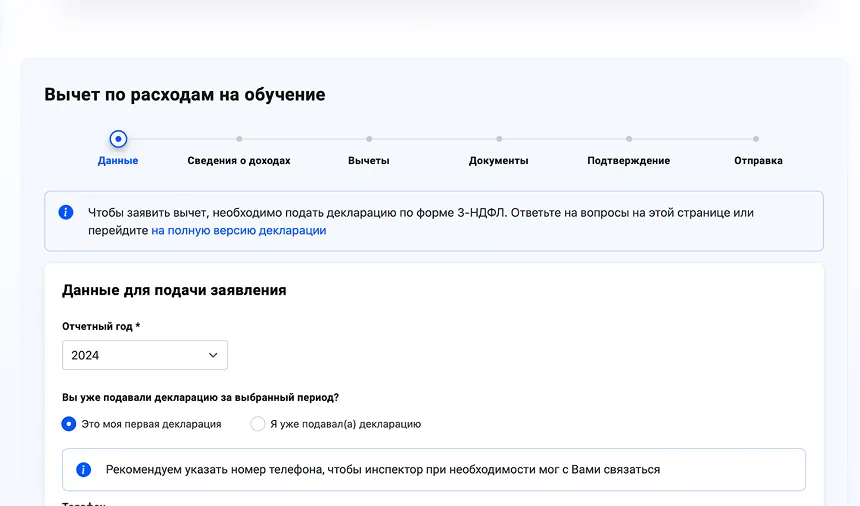Click the step dot above Документы

[x=499, y=139]
